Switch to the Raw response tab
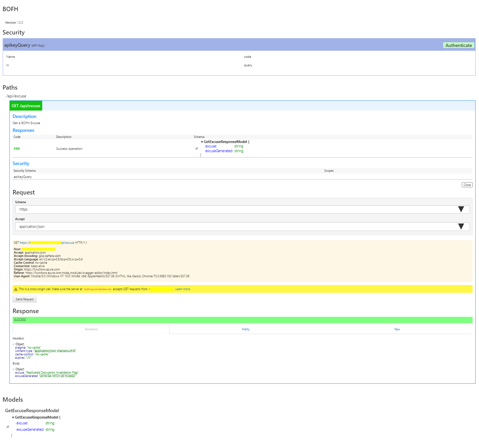This screenshot has height=448, width=479. [397, 329]
